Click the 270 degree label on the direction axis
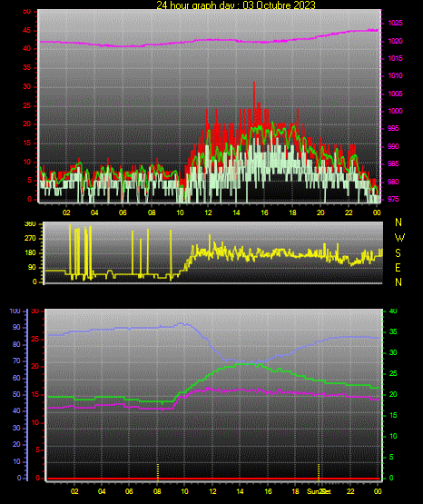Screen dimensions: 423x504 (x=31, y=239)
